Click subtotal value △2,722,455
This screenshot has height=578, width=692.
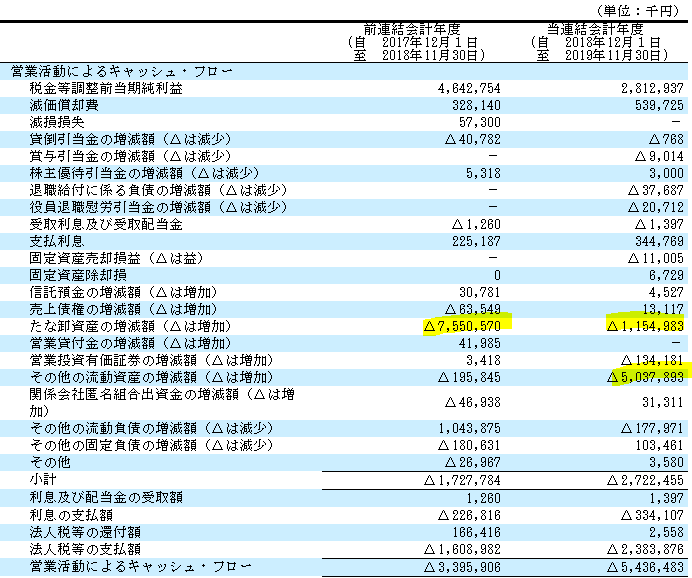pyautogui.click(x=645, y=480)
